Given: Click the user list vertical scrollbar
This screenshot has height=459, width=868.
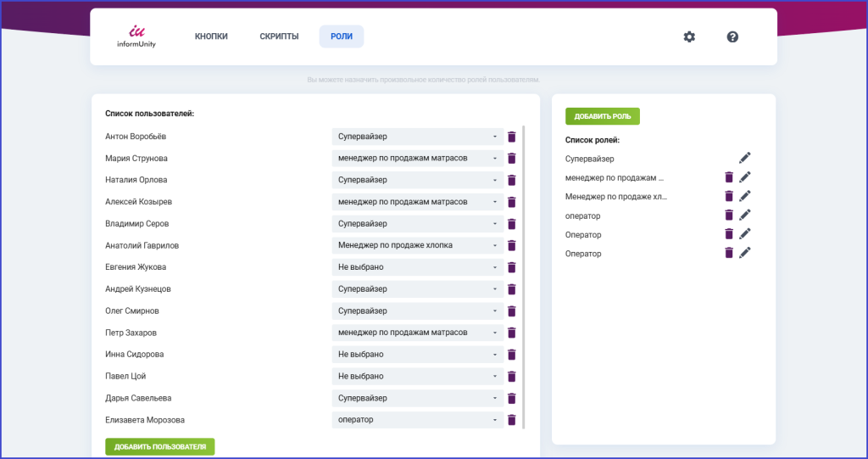Looking at the screenshot, I should 524,277.
